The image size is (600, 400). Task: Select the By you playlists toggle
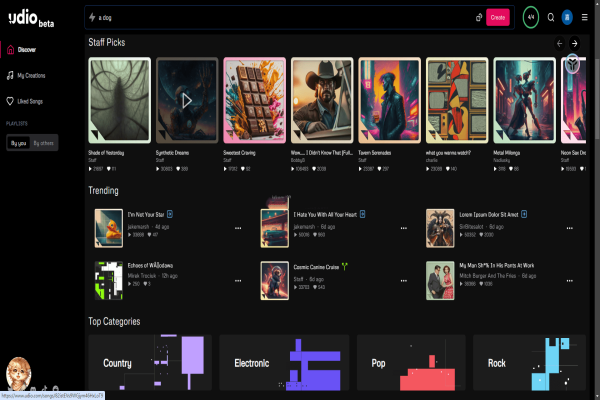tap(18, 144)
